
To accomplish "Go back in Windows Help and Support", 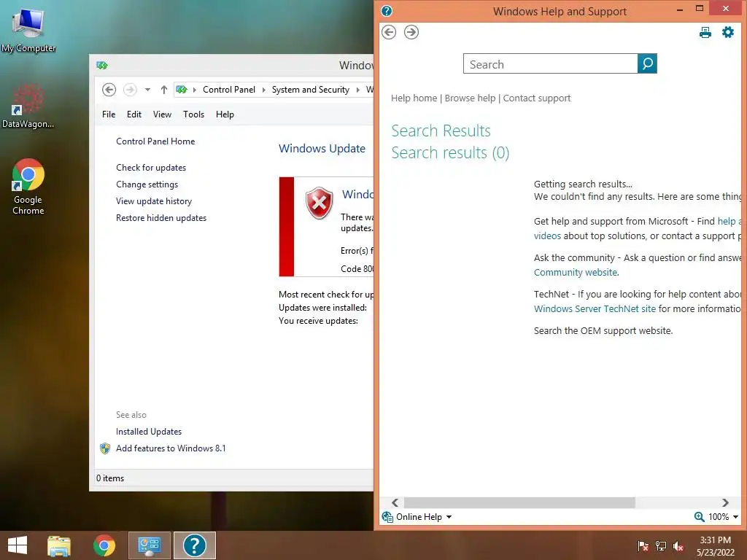I will pyautogui.click(x=389, y=32).
